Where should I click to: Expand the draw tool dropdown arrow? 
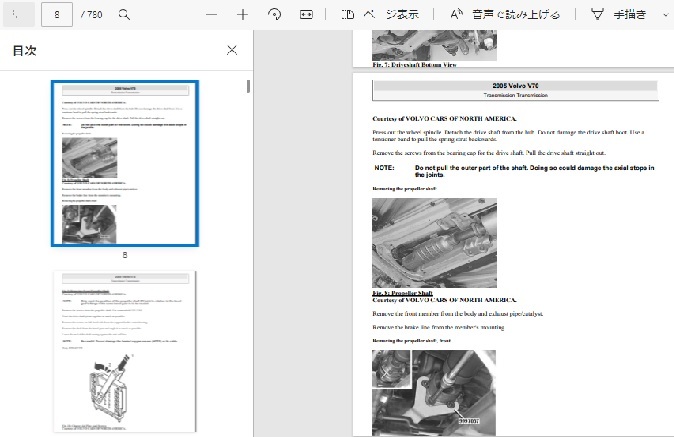click(666, 15)
